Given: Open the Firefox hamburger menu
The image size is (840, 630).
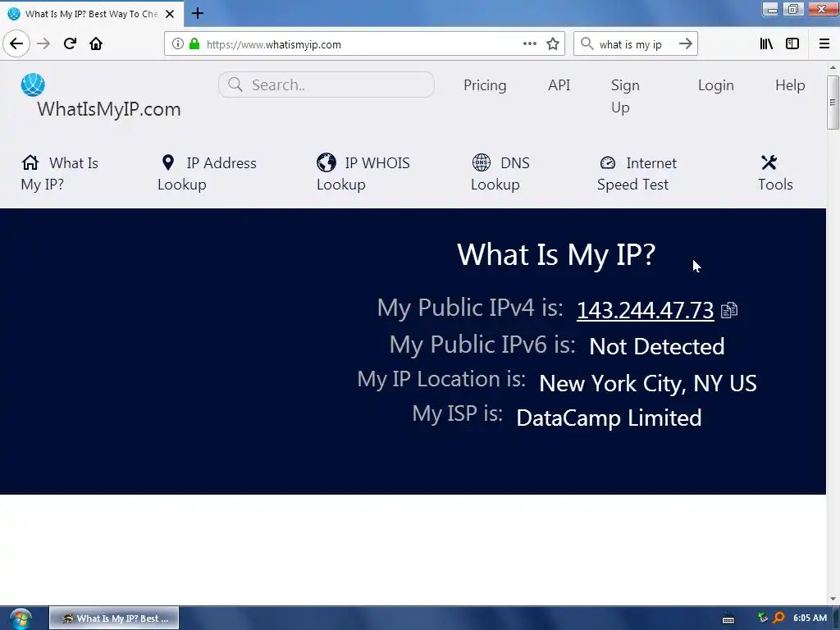Looking at the screenshot, I should click(x=824, y=44).
